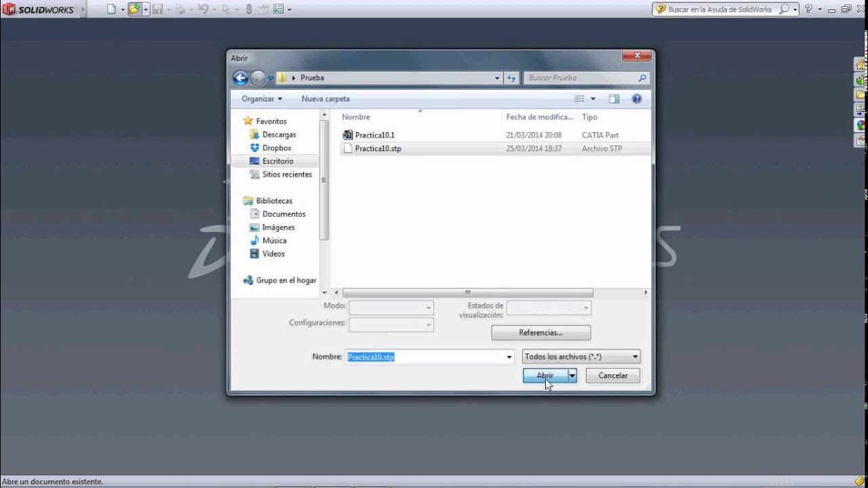Click the Referencias... button
This screenshot has height=488, width=868.
(540, 333)
